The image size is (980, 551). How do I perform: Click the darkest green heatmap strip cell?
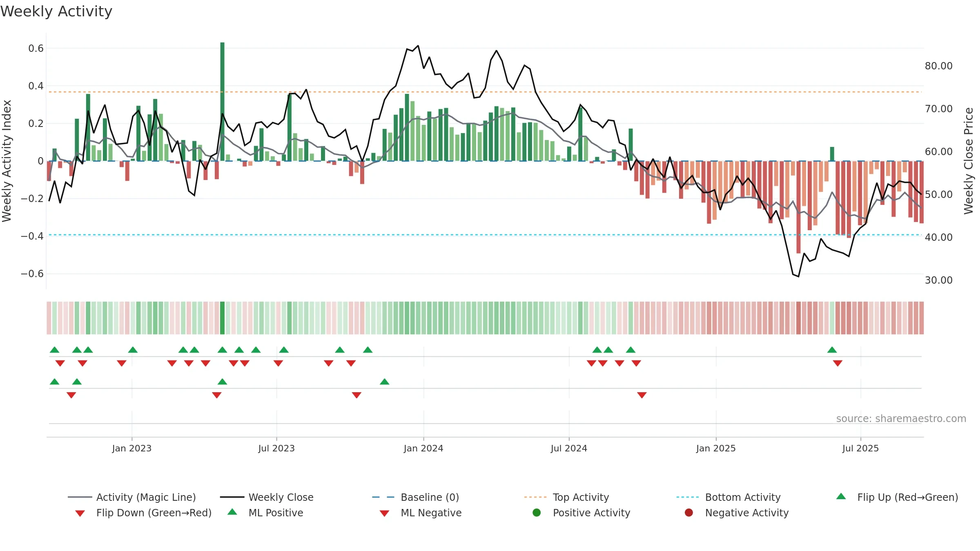222,318
